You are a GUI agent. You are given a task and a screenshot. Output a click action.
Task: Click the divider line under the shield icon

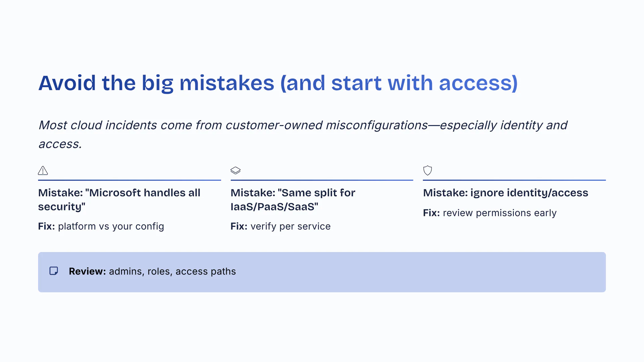click(x=514, y=180)
